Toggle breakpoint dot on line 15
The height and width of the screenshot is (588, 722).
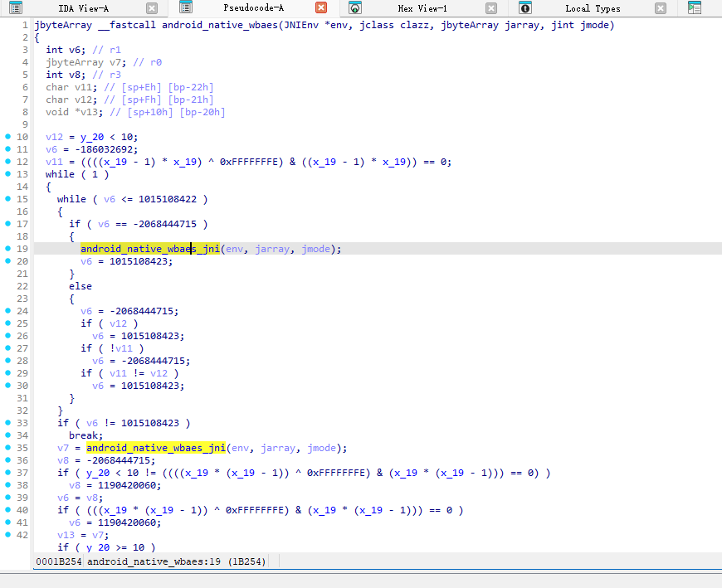coord(7,199)
